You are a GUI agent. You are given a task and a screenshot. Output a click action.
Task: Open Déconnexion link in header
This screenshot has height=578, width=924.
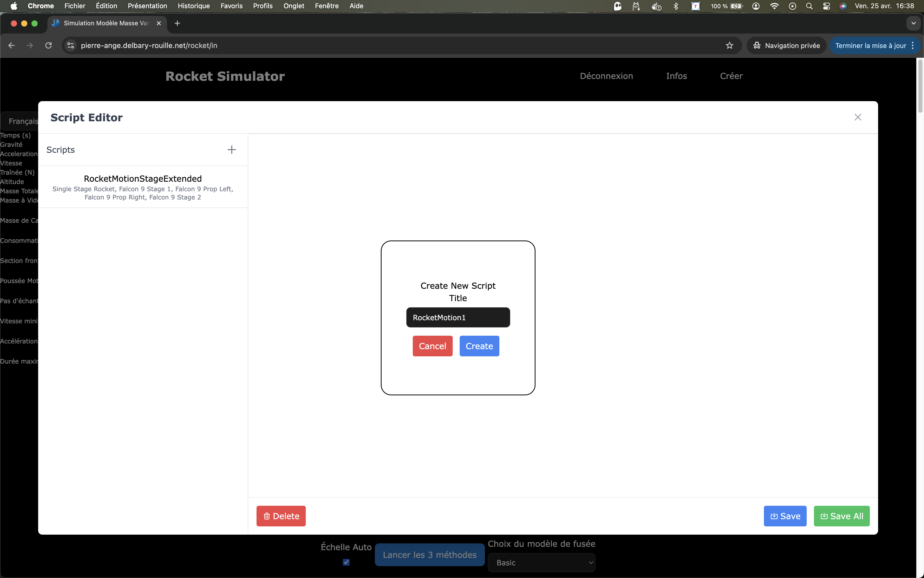click(606, 76)
